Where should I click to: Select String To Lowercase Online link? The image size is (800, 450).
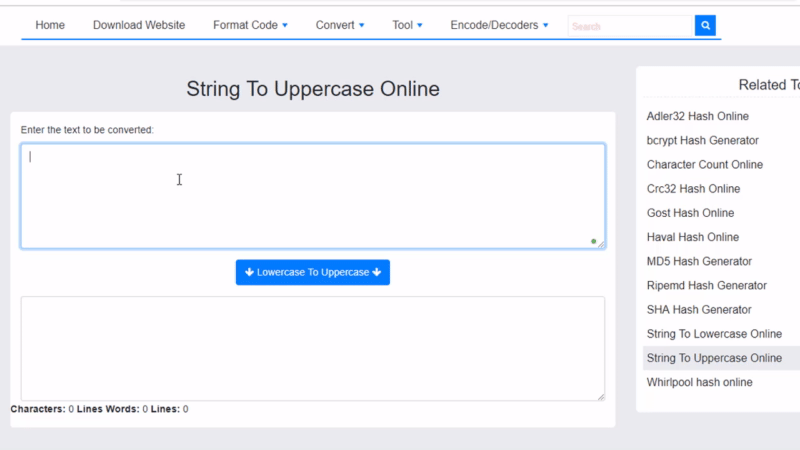click(714, 334)
